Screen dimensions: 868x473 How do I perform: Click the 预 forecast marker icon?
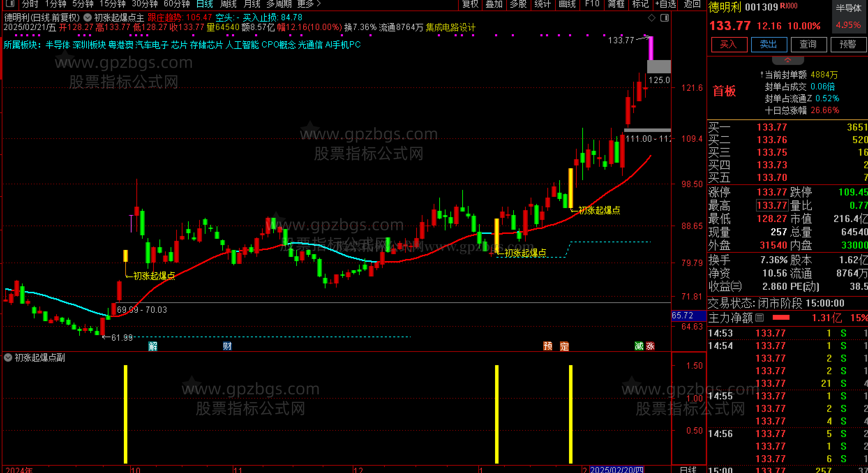coord(548,346)
